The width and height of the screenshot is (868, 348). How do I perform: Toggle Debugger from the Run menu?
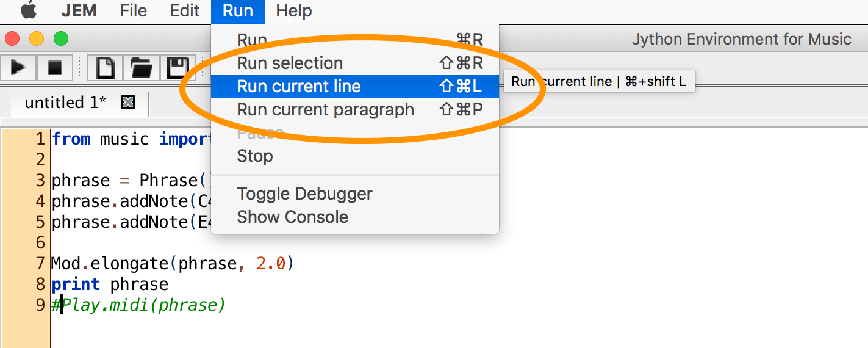(x=304, y=194)
